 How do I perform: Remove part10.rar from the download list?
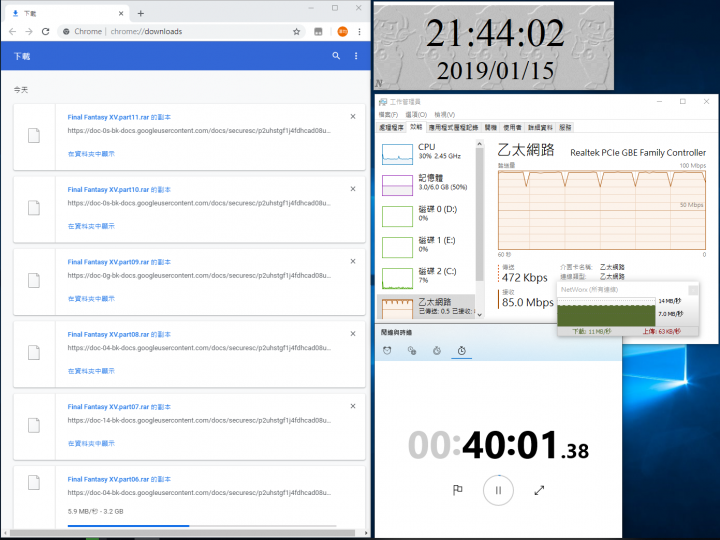353,189
